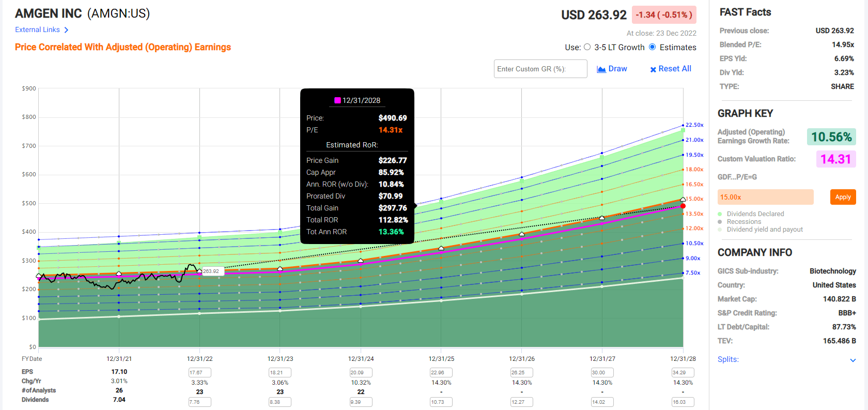The width and height of the screenshot is (868, 410).
Task: Click the AMGEN INC (AMGN:US) title
Action: pyautogui.click(x=83, y=13)
